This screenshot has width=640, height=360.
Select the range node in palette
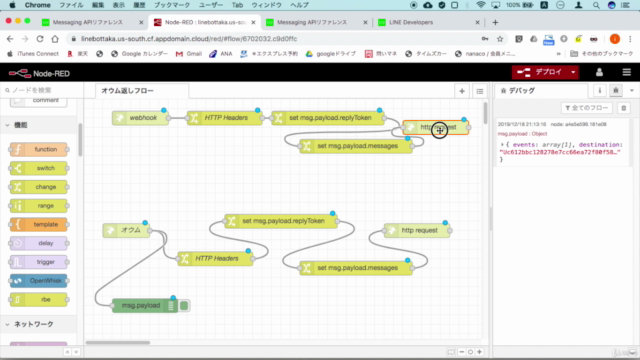[x=39, y=206]
